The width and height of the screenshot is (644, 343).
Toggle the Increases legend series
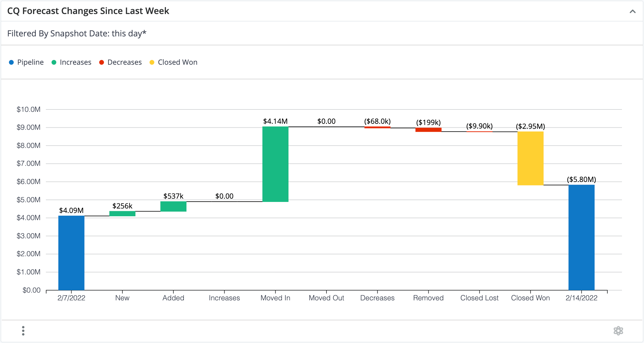[75, 62]
